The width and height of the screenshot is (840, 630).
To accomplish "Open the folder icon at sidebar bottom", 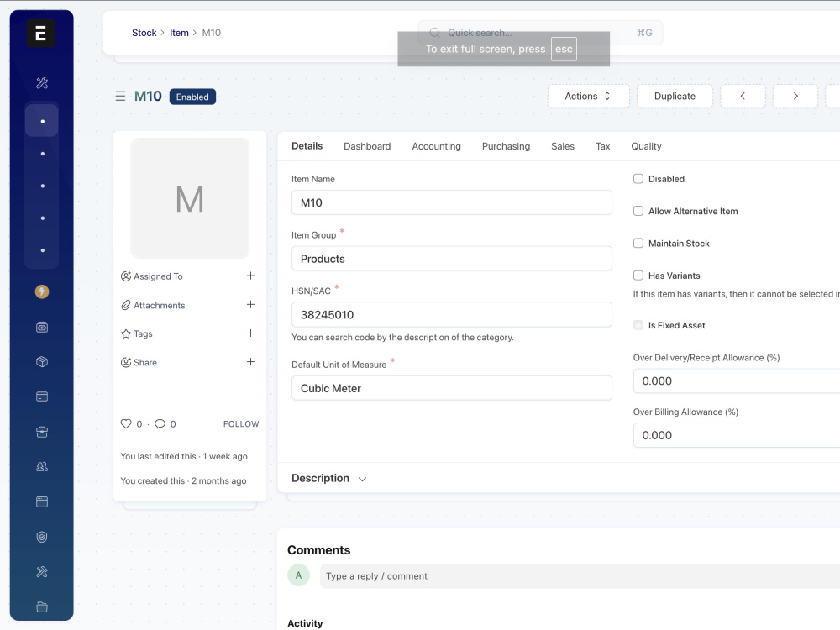I will (x=42, y=607).
